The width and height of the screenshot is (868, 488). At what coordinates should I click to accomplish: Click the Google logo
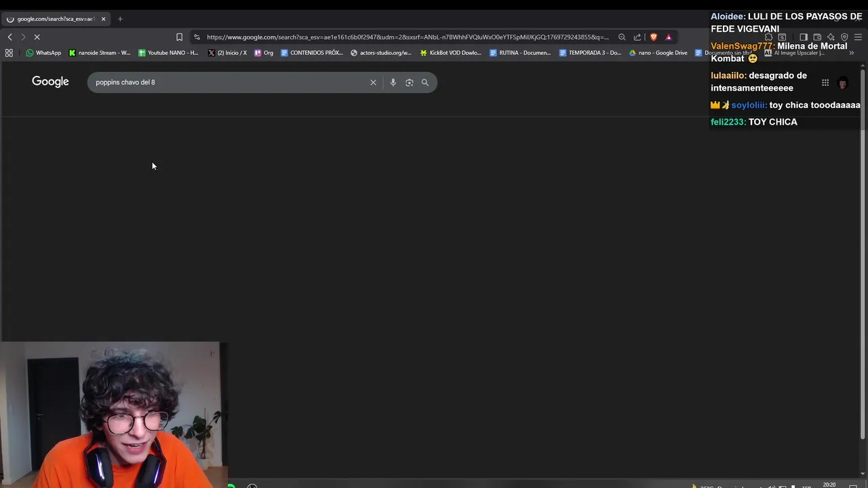click(50, 82)
